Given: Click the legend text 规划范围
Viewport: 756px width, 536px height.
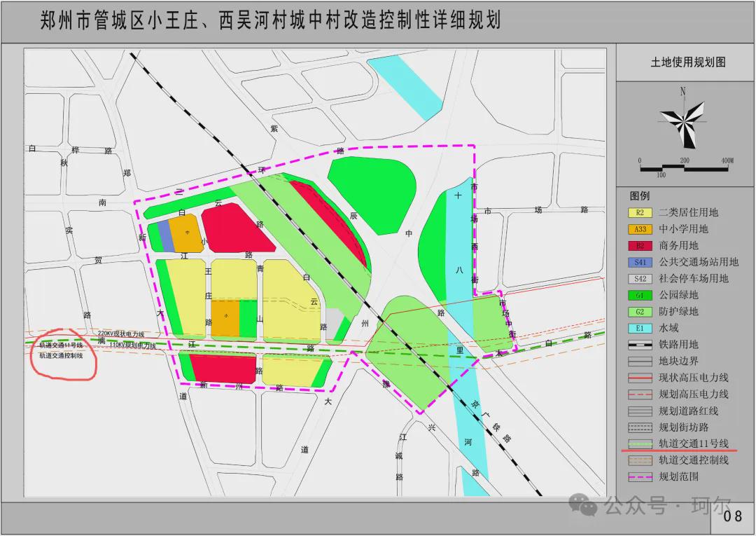Looking at the screenshot, I should click(x=678, y=476).
